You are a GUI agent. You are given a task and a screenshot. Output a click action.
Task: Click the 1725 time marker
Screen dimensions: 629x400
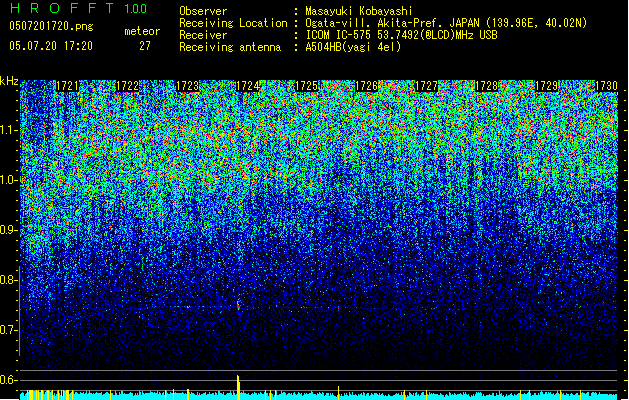307,86
